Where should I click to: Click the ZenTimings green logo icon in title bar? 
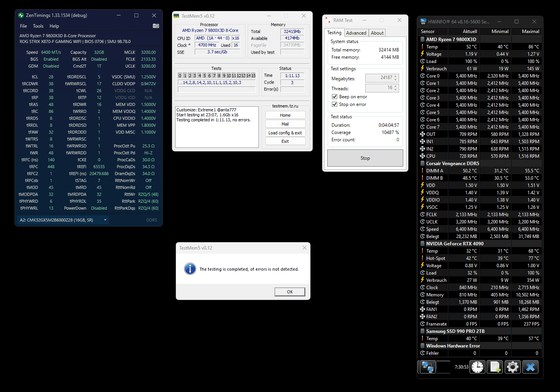21,15
